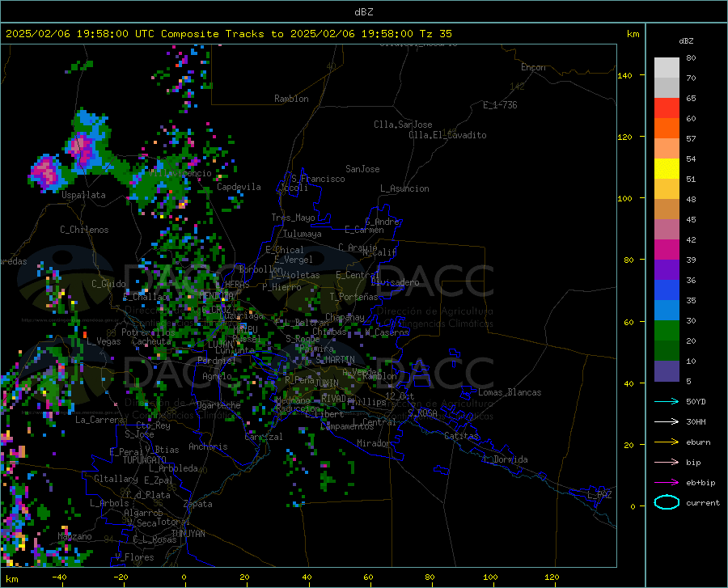The height and width of the screenshot is (588, 728).
Task: Click the Manzano map label
Action: pyautogui.click(x=74, y=536)
